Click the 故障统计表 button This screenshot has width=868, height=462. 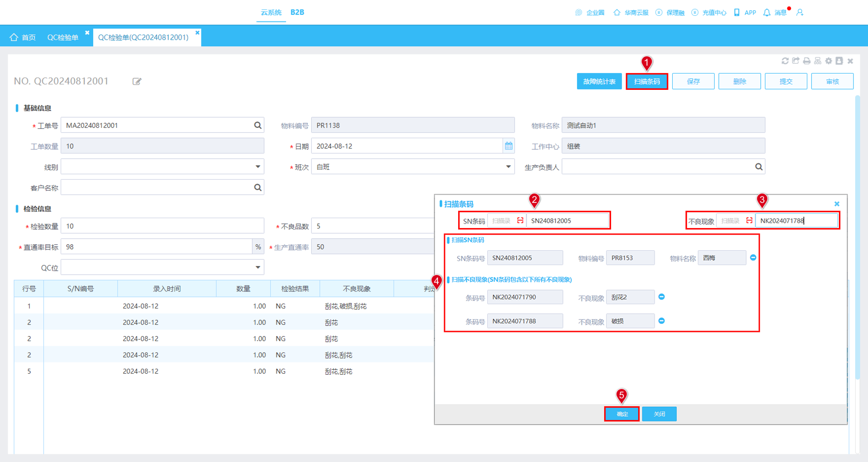(599, 81)
